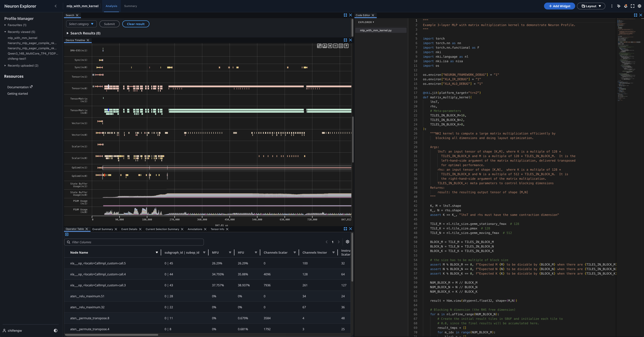644x337 pixels.
Task: Collapse the sidebar with the left chevron
Action: [55, 6]
